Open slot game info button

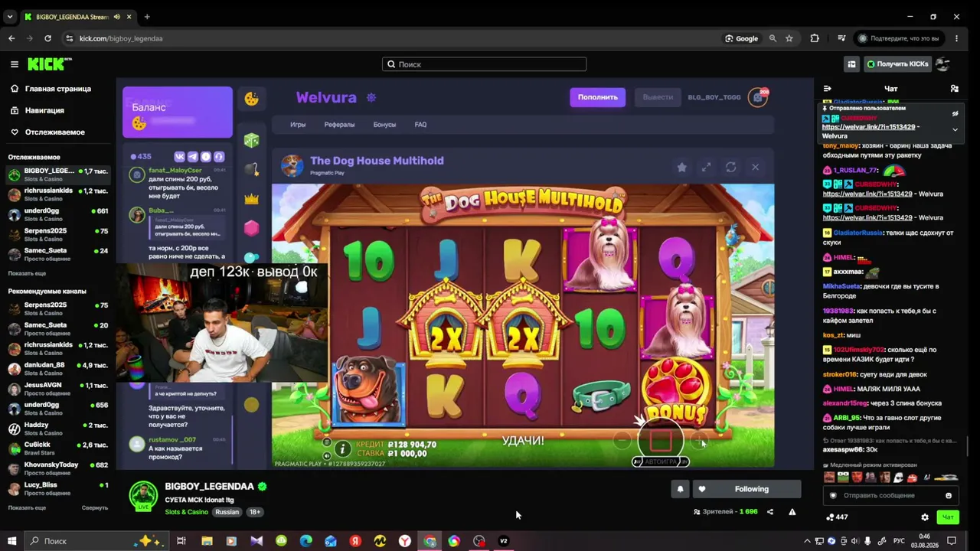pyautogui.click(x=342, y=448)
